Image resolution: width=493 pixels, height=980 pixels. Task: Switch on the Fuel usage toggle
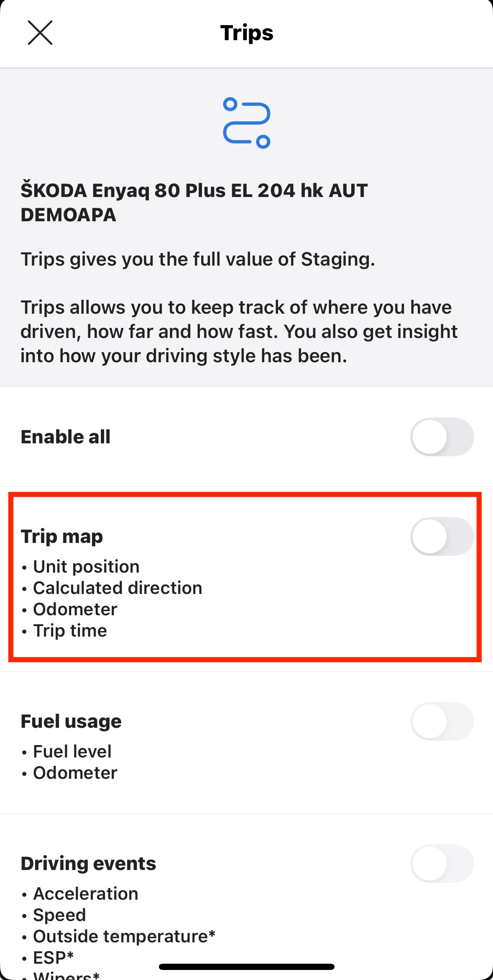[x=442, y=721]
